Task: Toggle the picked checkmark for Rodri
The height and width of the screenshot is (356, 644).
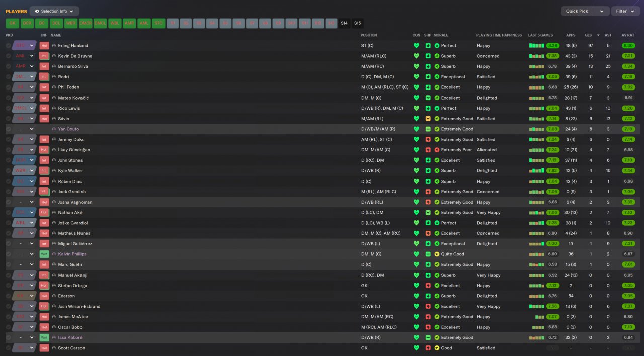Action: click(x=8, y=77)
